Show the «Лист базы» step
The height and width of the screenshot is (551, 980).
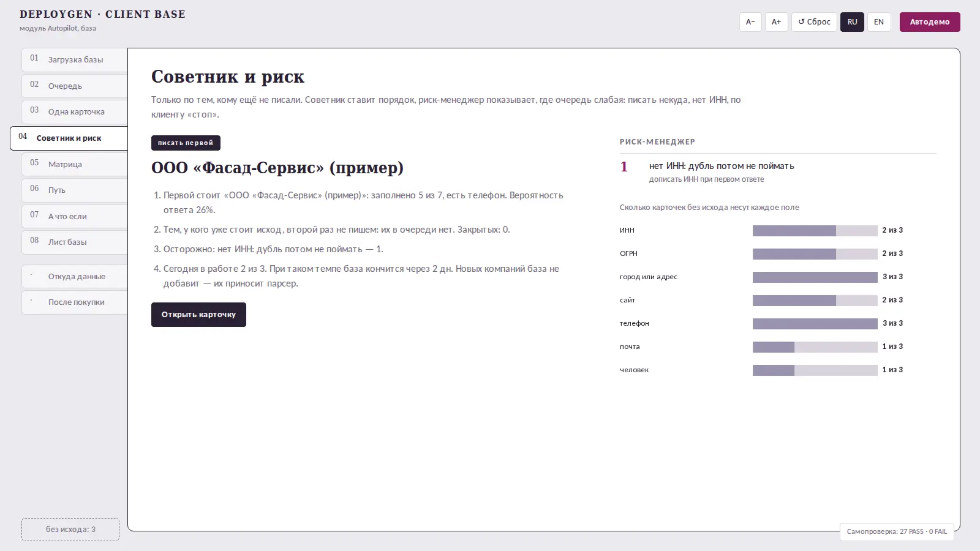pyautogui.click(x=75, y=242)
